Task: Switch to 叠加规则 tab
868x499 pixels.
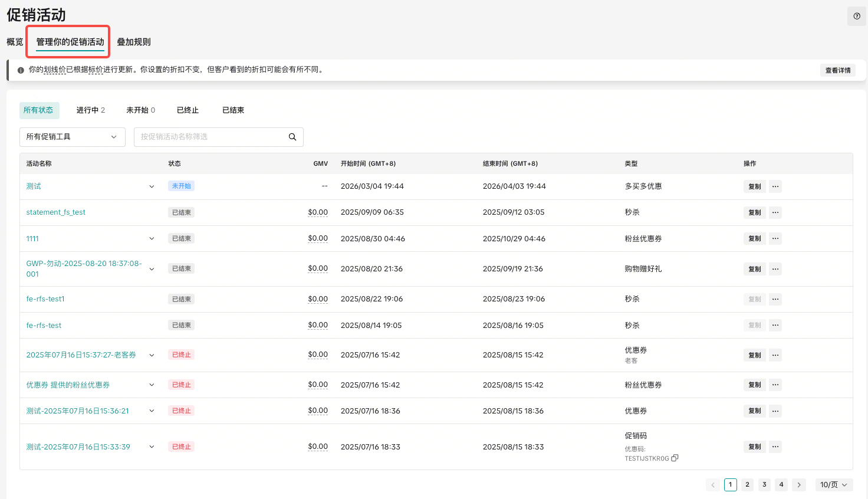Action: [134, 42]
